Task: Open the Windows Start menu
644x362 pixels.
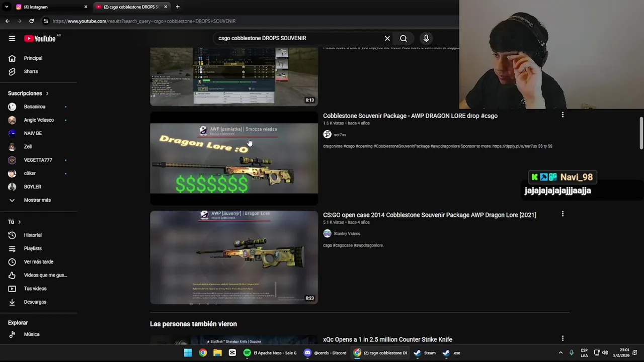Action: [x=188, y=353]
